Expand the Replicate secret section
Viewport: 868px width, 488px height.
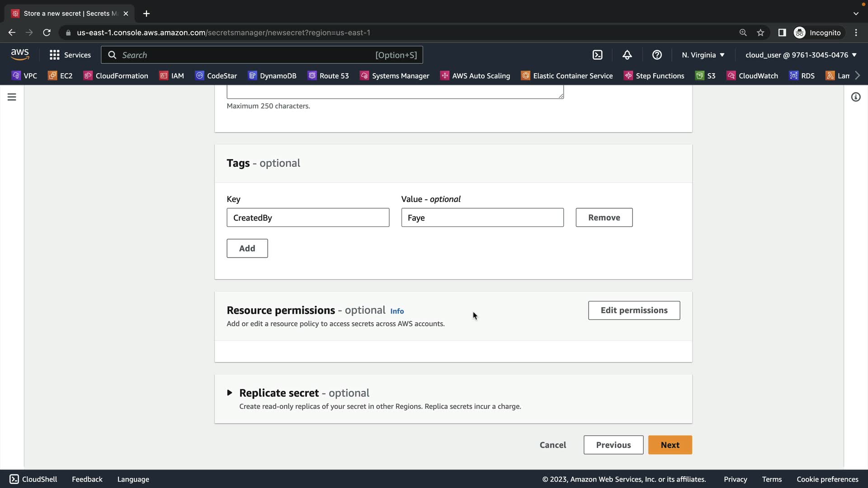[230, 393]
